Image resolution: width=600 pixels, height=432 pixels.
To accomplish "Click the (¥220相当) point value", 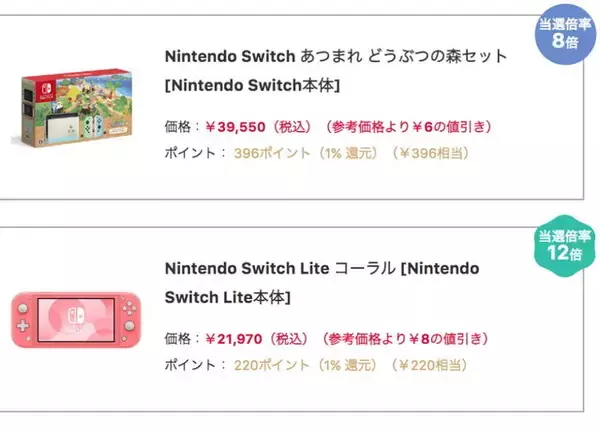I will 430,365.
